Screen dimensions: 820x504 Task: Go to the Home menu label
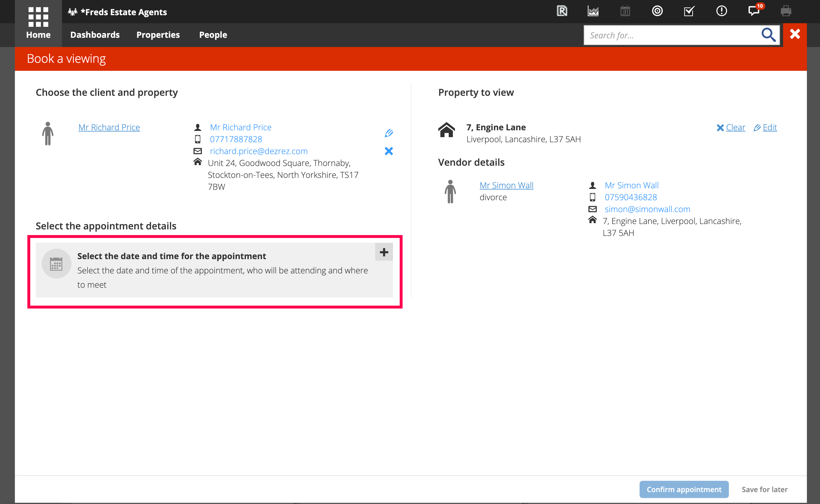click(x=38, y=35)
